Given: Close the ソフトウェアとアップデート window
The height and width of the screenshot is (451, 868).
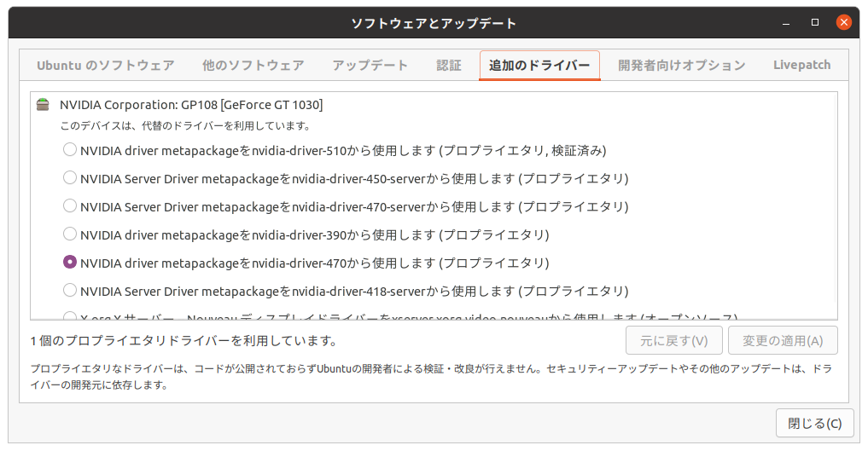Looking at the screenshot, I should 843,23.
